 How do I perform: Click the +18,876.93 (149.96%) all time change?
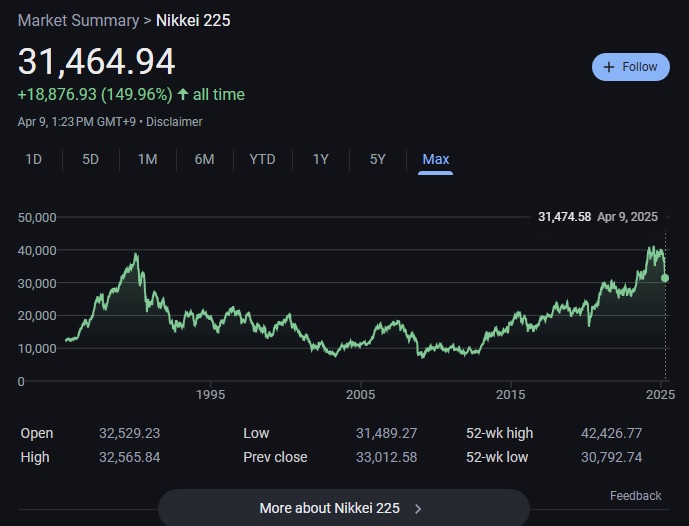pyautogui.click(x=131, y=94)
